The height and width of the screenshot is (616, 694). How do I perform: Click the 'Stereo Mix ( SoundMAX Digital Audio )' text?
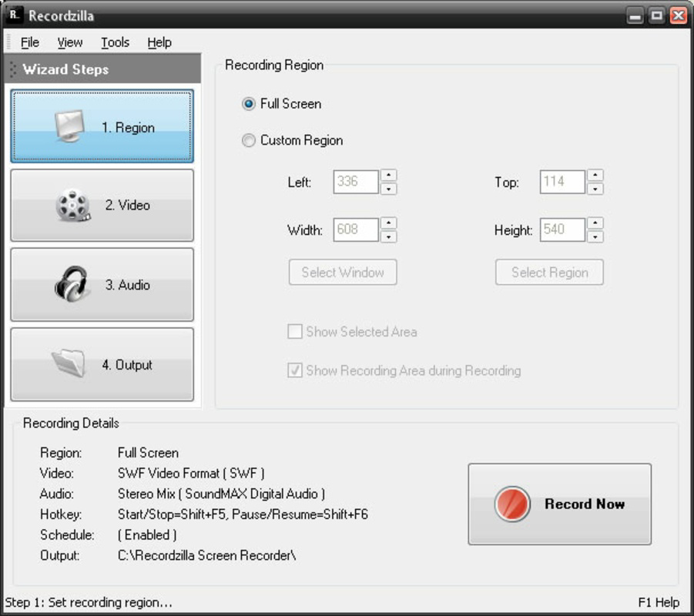221,494
